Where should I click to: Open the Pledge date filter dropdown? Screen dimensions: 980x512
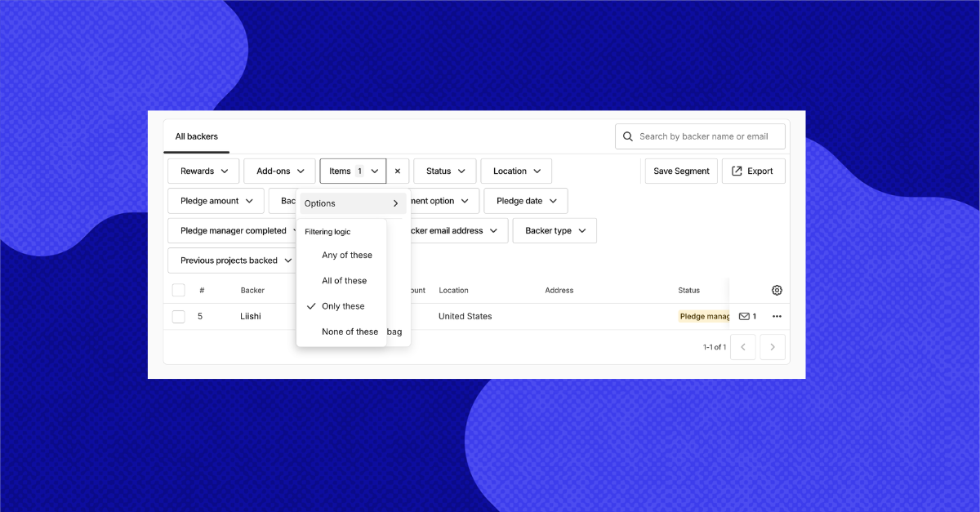coord(526,201)
